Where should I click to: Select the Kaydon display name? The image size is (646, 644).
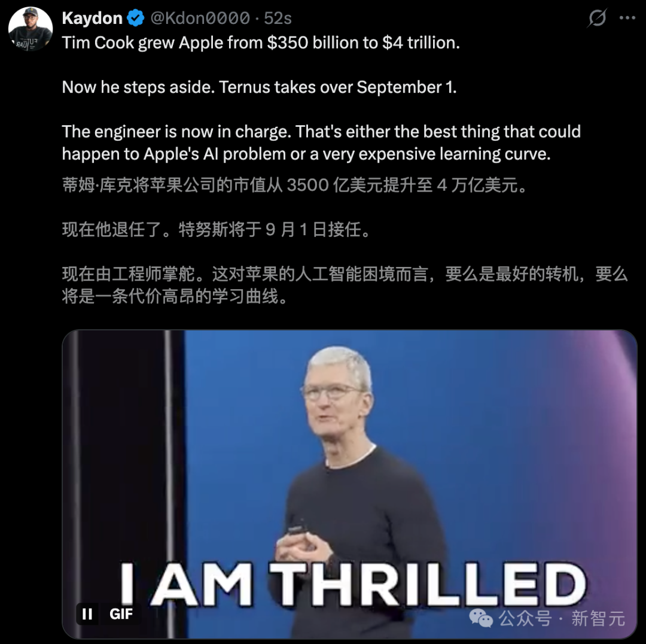coord(92,18)
